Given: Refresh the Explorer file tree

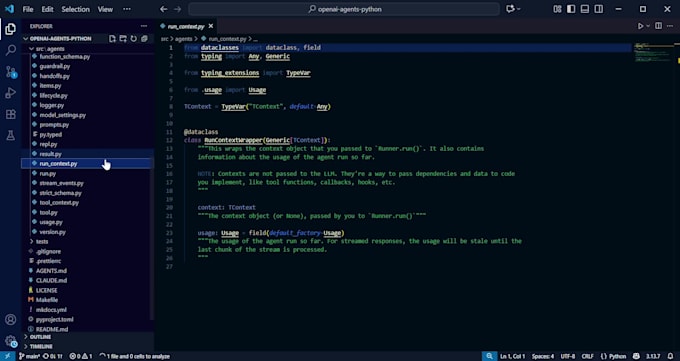Looking at the screenshot, I should 134,39.
